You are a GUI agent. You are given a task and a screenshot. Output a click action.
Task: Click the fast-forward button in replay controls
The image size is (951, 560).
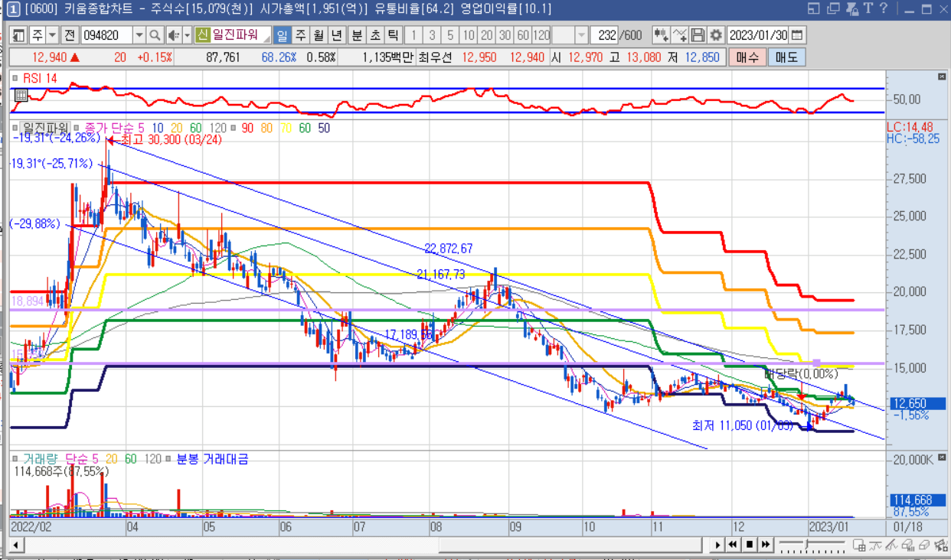pyautogui.click(x=766, y=545)
